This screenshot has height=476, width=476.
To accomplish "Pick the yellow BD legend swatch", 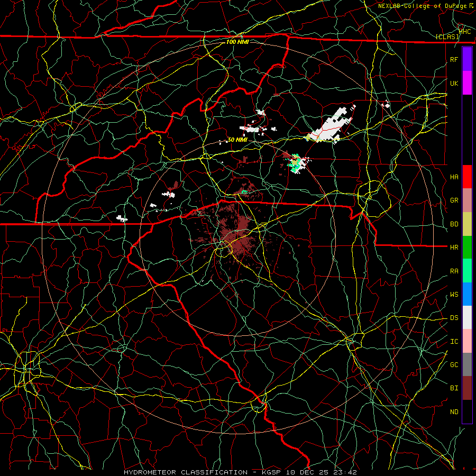I will 467,224.
